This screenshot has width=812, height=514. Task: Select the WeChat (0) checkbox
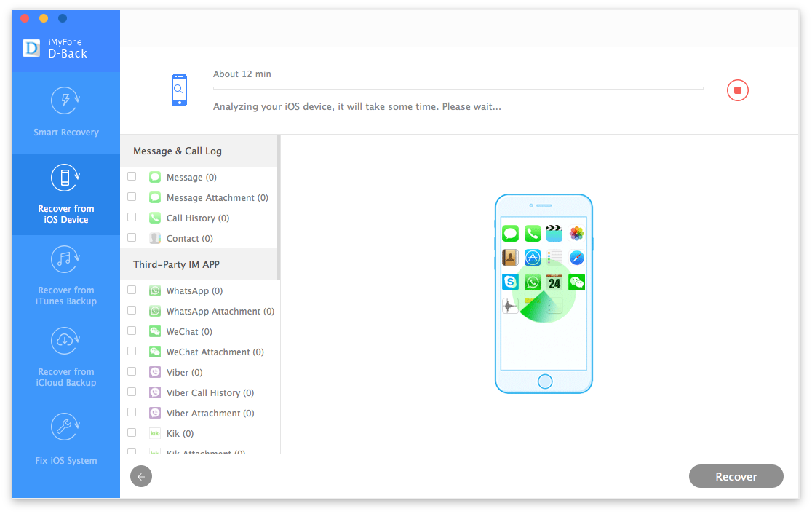(x=132, y=331)
